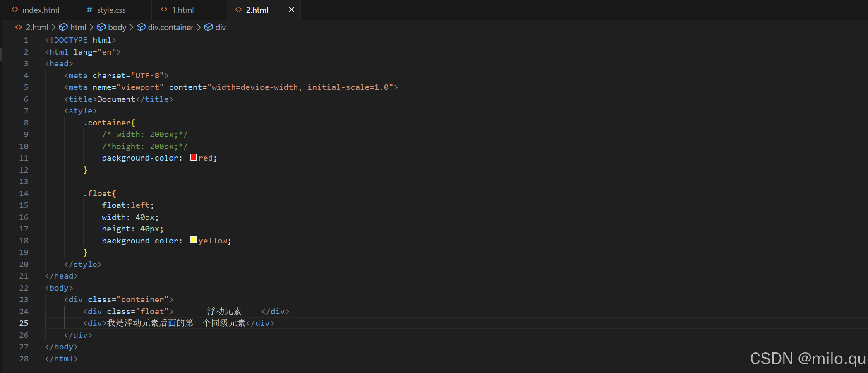Click the 浮动元素 text on line 24

pos(224,312)
